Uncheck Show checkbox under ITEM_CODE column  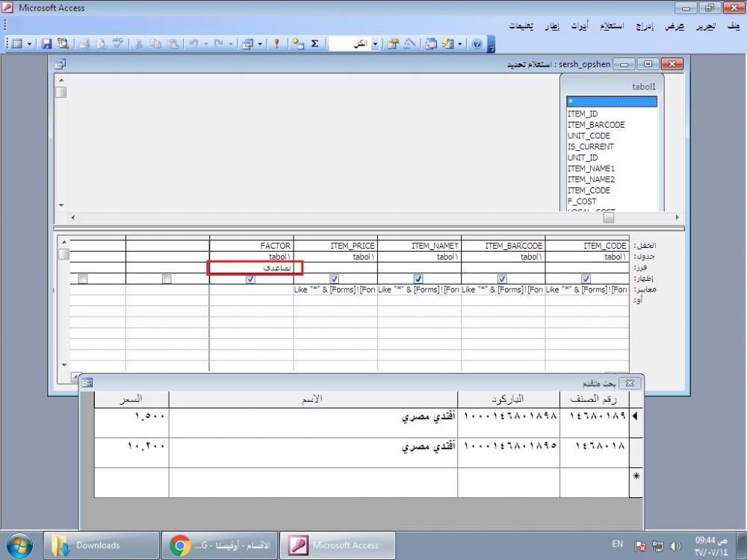pos(586,279)
